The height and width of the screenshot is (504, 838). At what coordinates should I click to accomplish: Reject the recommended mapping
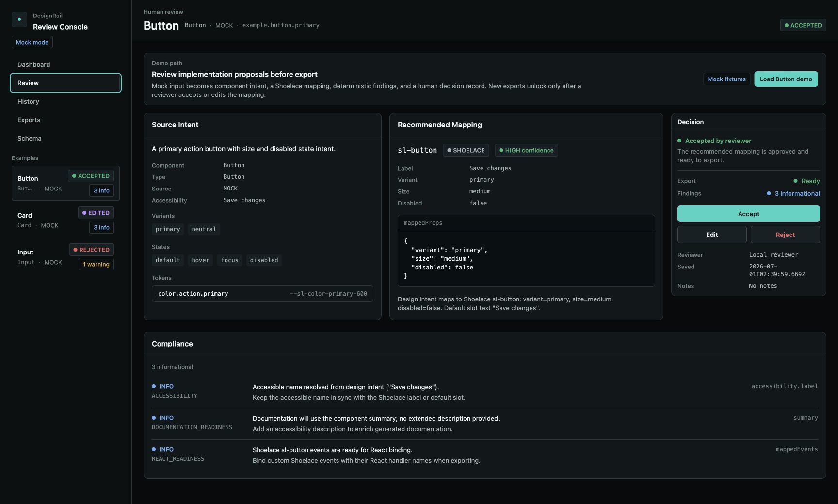[x=785, y=235]
